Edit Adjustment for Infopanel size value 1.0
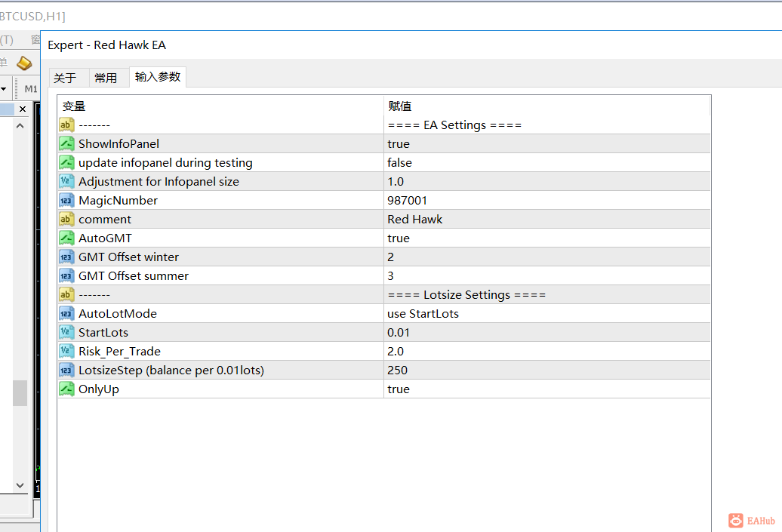Image resolution: width=782 pixels, height=532 pixels. point(547,182)
